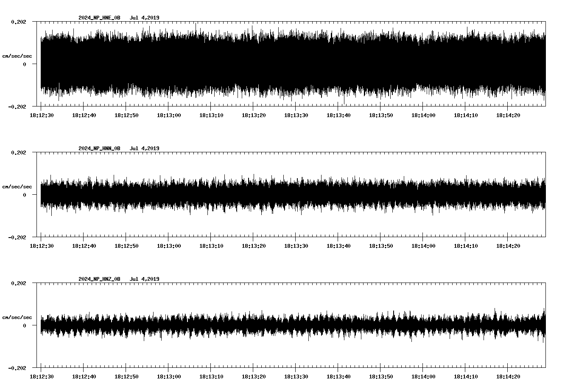
Task: Click the HNE plot cm/sec/sec axis label
Action: [17, 56]
